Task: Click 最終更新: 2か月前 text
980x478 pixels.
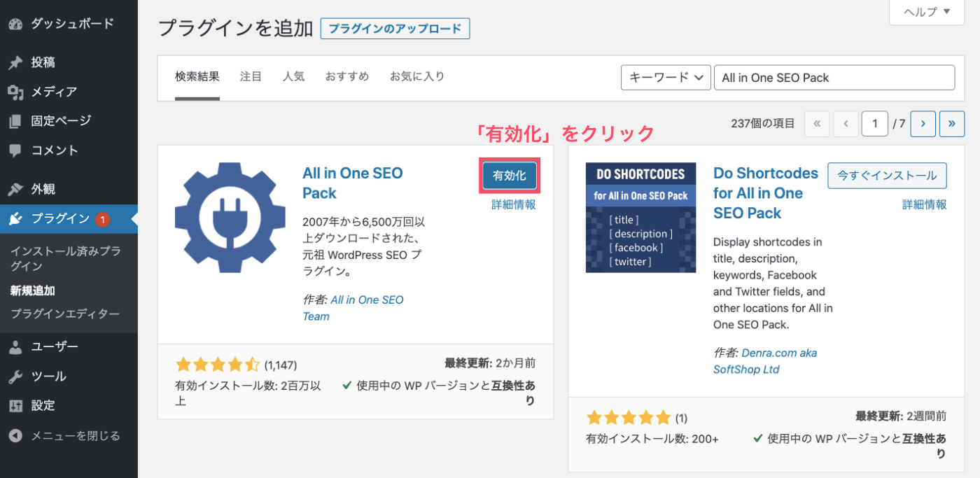Action: (490, 363)
